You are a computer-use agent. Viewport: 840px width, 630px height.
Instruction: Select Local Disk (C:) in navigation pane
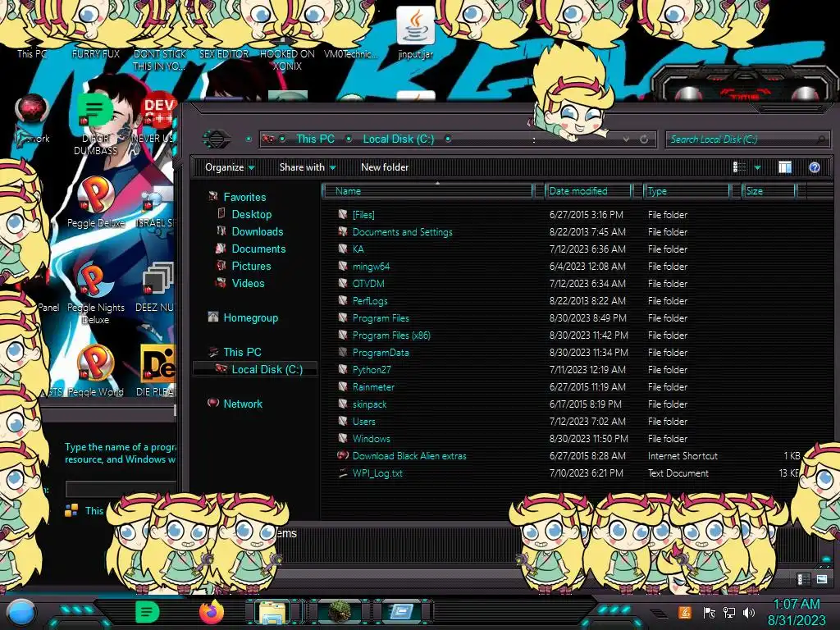tap(255, 369)
